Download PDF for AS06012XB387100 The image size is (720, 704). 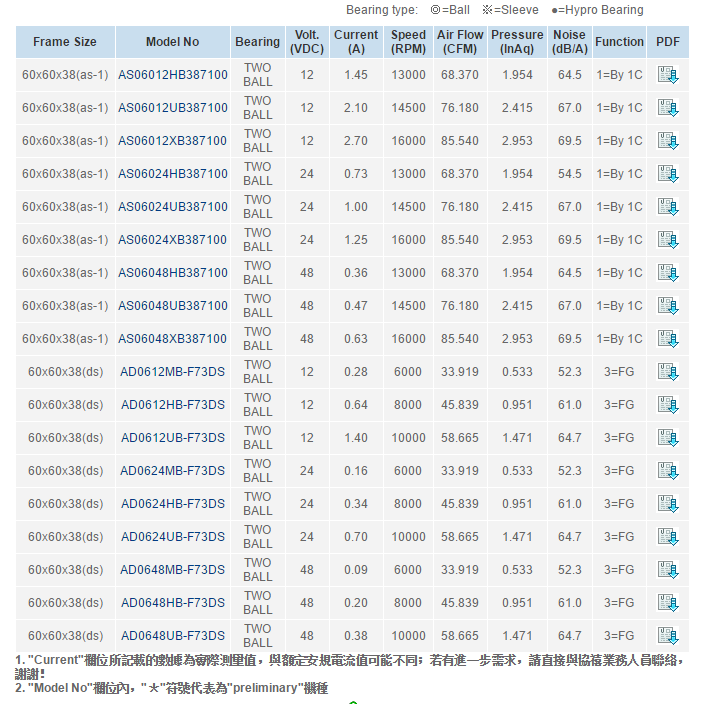tap(668, 141)
